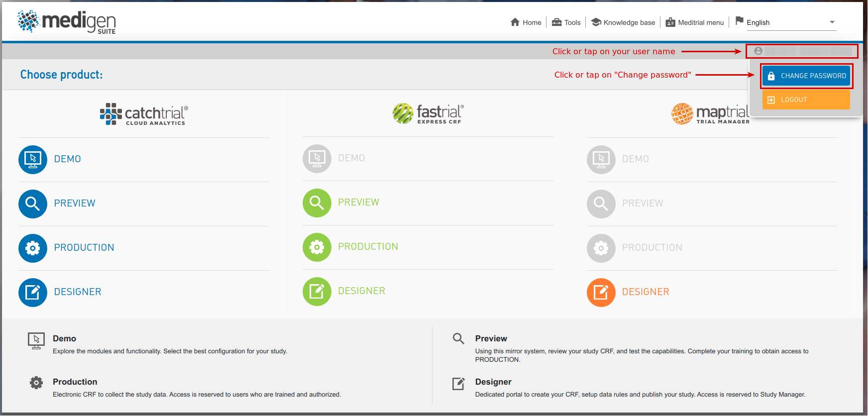This screenshot has height=416, width=868.
Task: Click disabled Fastrial DEMO text
Action: (x=352, y=158)
